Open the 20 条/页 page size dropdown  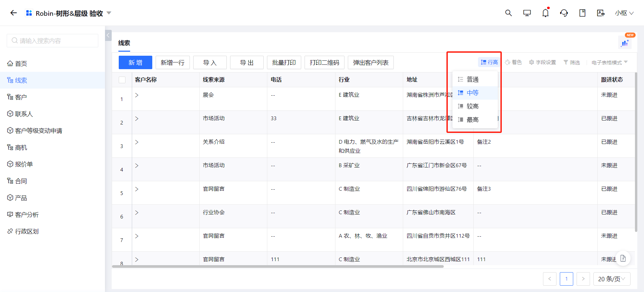tap(612, 279)
